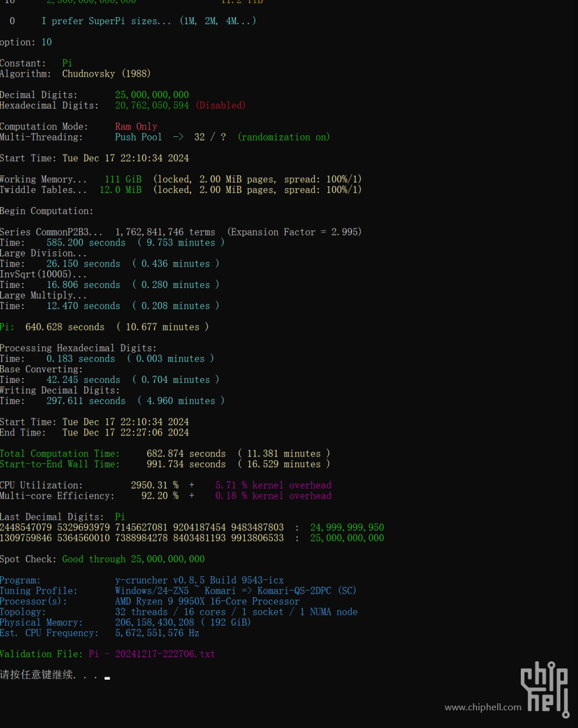
Task: Click the "Writing Decimal Digits:" line
Action: (x=60, y=391)
